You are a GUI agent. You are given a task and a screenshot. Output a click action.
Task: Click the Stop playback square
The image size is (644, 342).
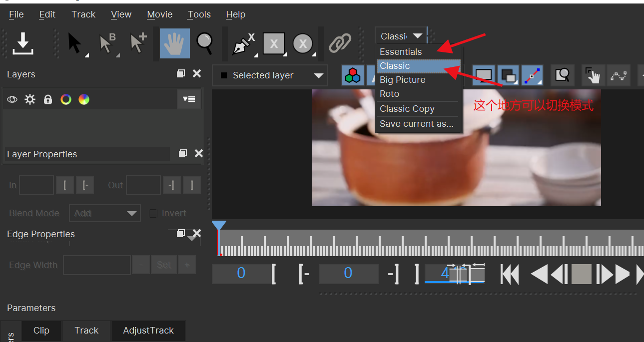point(582,274)
